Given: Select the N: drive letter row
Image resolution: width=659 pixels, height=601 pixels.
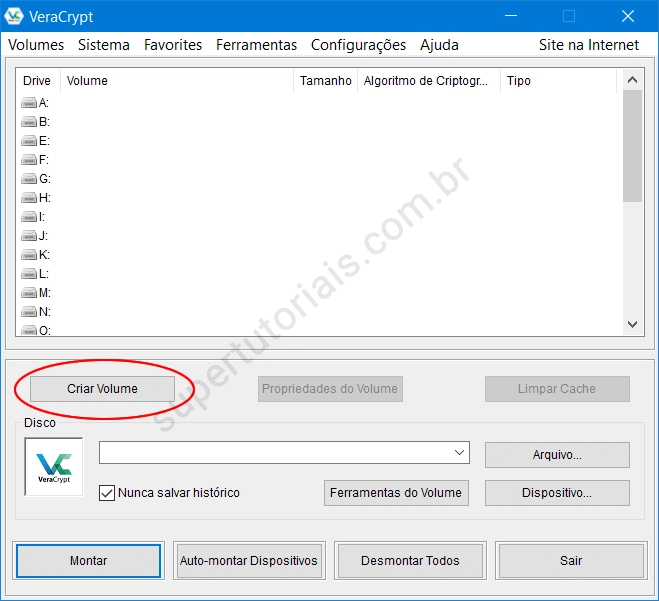Looking at the screenshot, I should [319, 312].
